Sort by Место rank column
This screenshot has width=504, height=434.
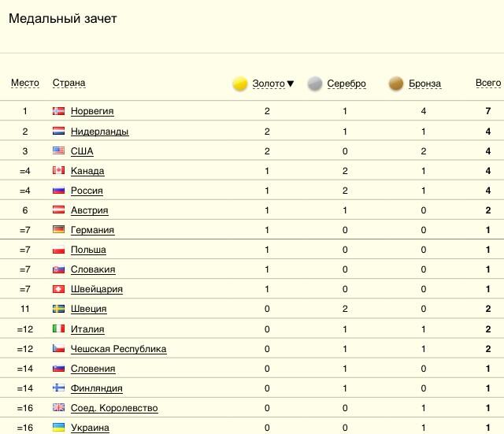click(25, 83)
